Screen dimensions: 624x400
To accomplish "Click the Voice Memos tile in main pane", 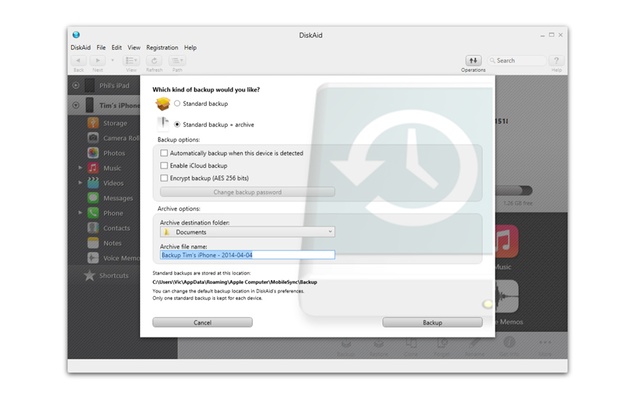I will [507, 297].
